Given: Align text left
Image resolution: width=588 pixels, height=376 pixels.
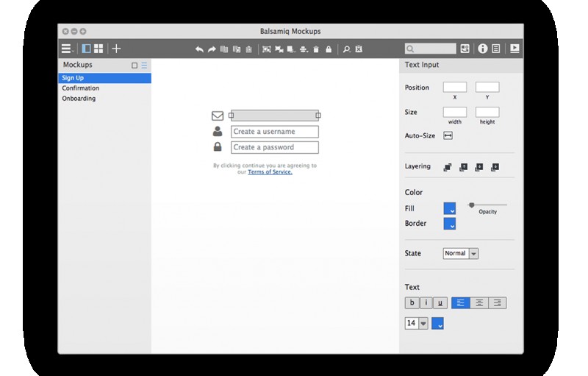Looking at the screenshot, I should pyautogui.click(x=461, y=303).
